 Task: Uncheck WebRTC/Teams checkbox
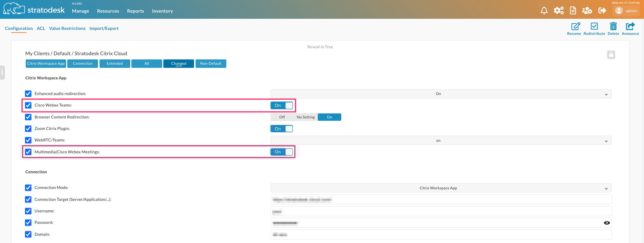pyautogui.click(x=28, y=140)
